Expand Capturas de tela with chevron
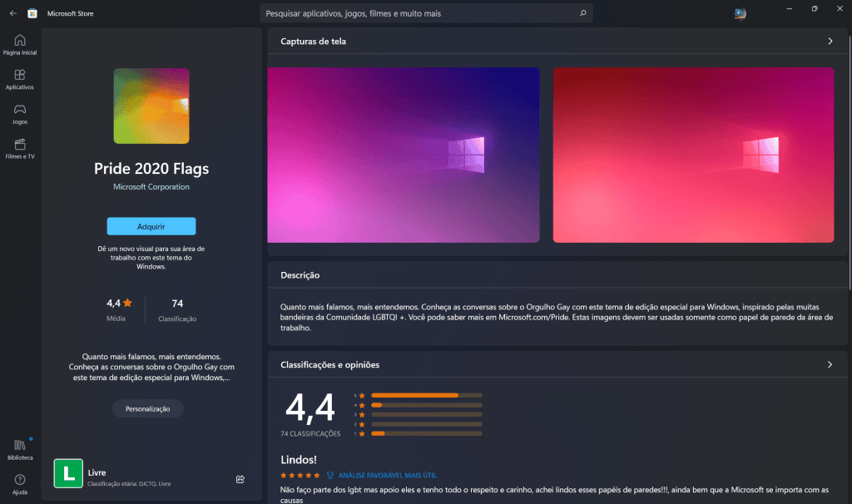Screen dimensions: 852x504 (x=830, y=42)
